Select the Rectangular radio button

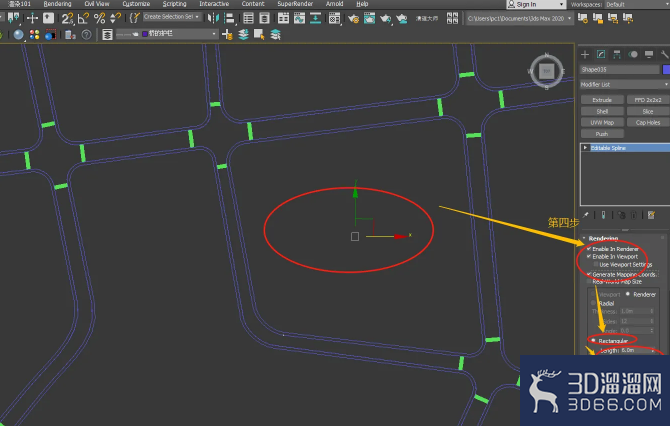[594, 341]
